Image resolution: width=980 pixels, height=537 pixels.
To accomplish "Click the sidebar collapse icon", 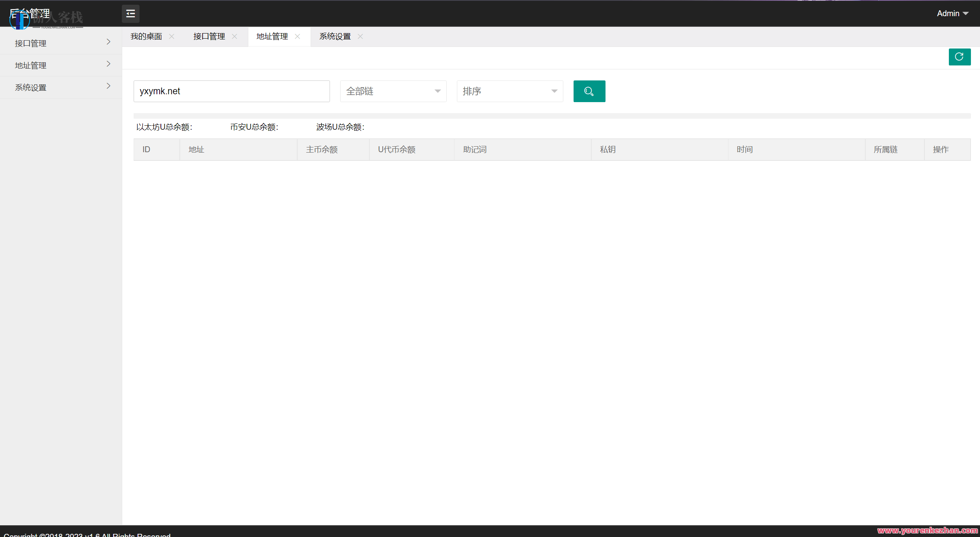I will pyautogui.click(x=130, y=13).
